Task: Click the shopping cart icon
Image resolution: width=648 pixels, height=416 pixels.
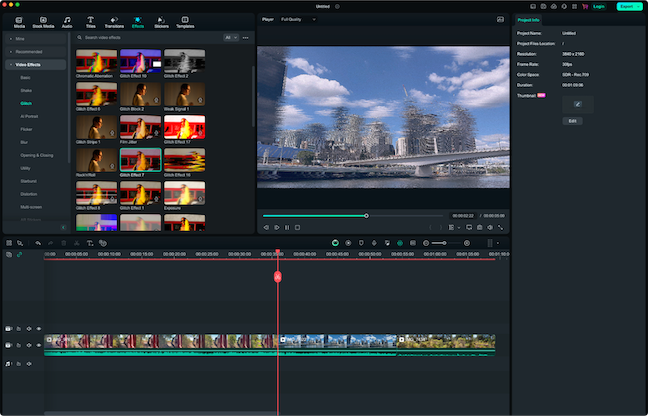Action: tap(583, 6)
